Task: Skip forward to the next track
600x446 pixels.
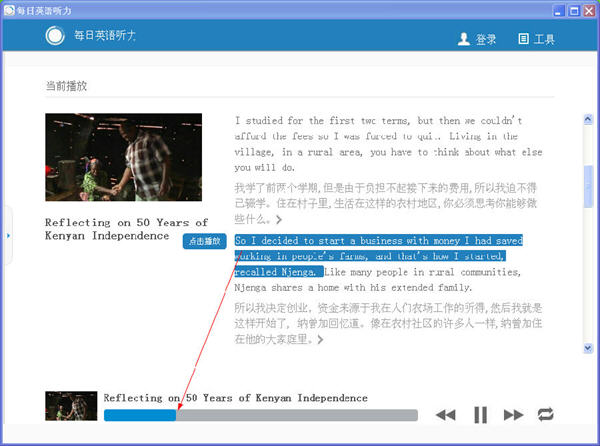Action: click(x=513, y=415)
